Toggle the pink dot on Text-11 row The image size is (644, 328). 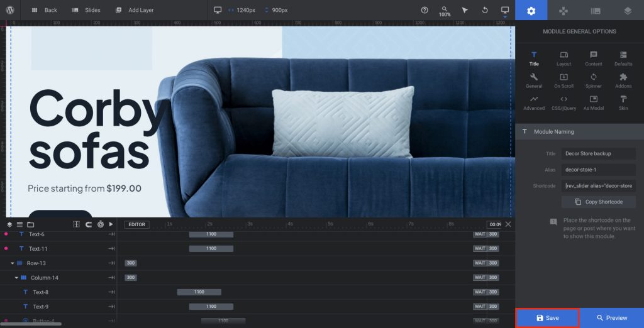(6, 248)
